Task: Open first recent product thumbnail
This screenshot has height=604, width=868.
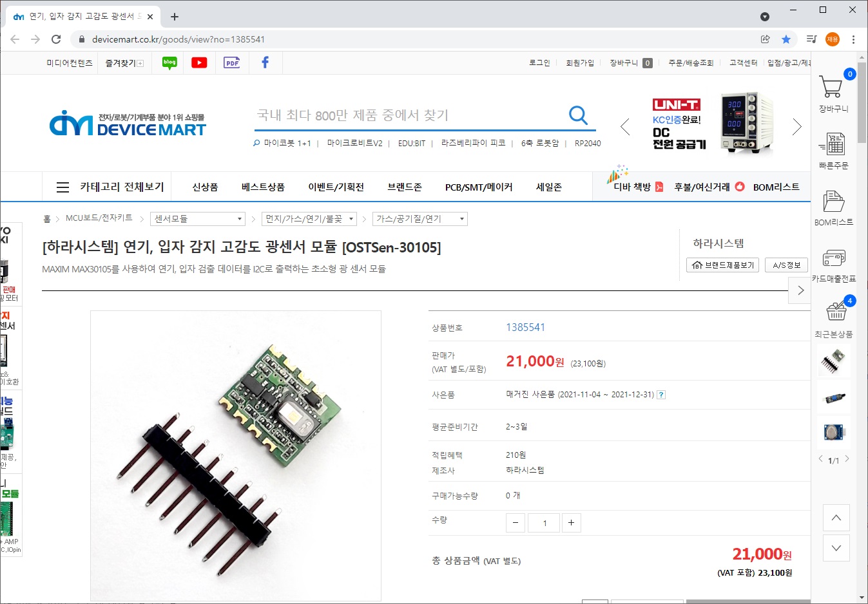Action: coord(834,361)
